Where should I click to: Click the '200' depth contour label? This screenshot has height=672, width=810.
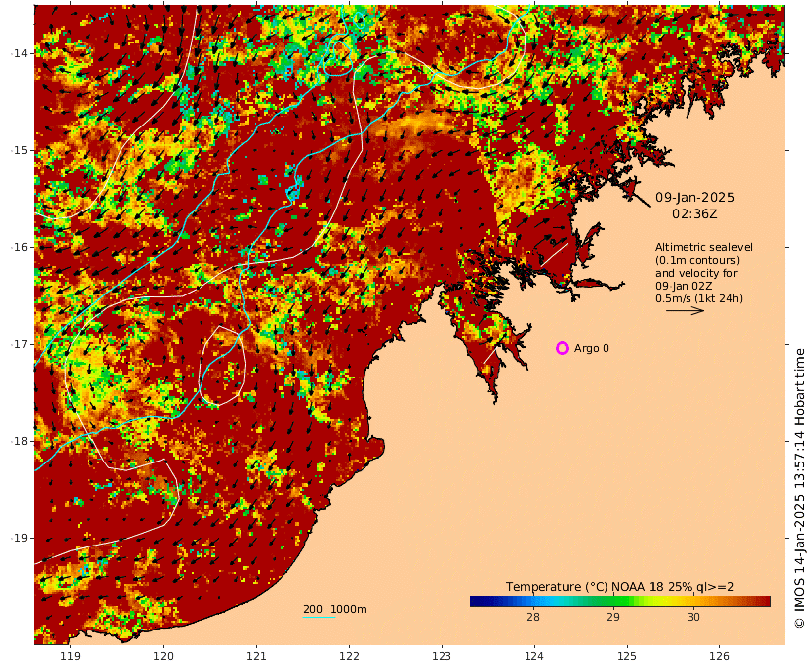point(313,609)
